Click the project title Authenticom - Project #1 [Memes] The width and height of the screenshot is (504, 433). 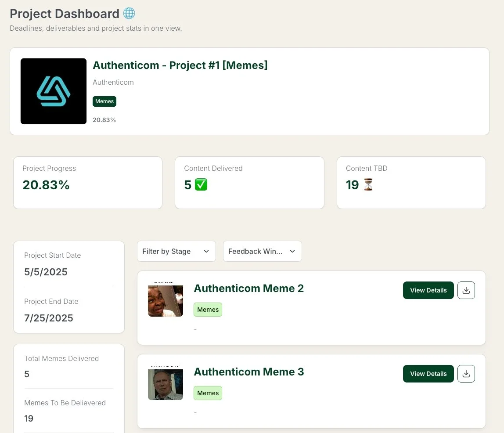coord(180,65)
